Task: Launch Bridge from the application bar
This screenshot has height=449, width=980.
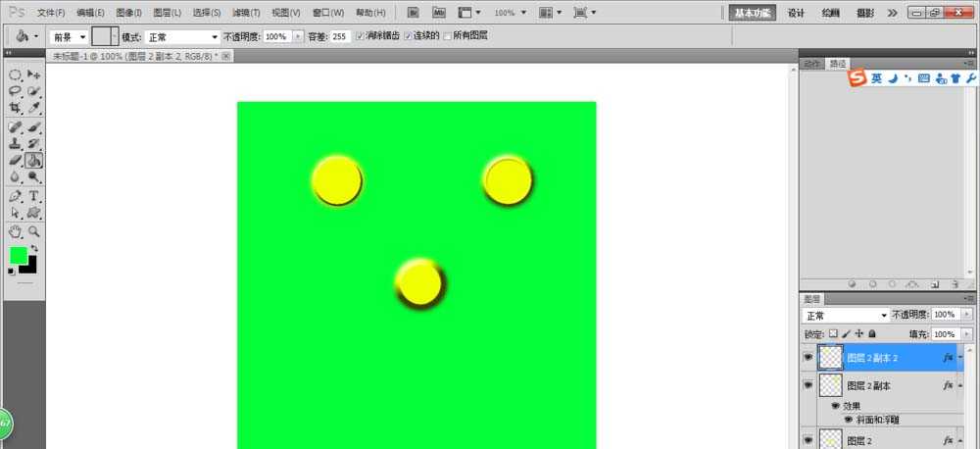Action: (415, 14)
